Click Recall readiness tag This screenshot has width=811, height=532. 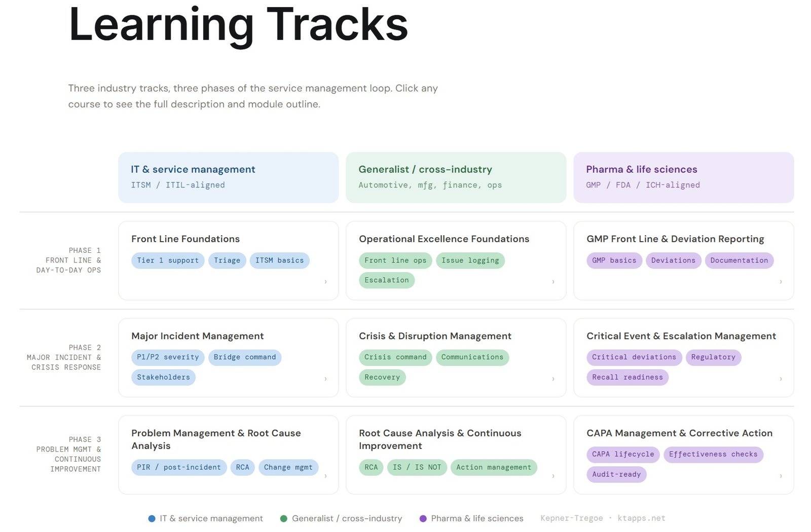628,377
